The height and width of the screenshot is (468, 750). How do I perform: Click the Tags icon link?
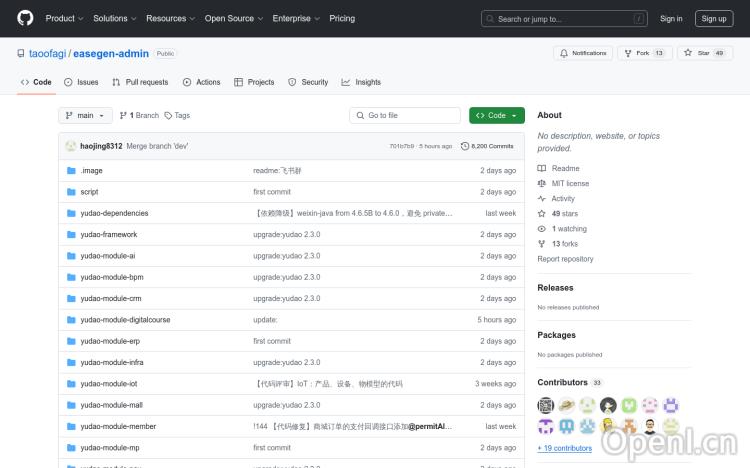(x=169, y=115)
